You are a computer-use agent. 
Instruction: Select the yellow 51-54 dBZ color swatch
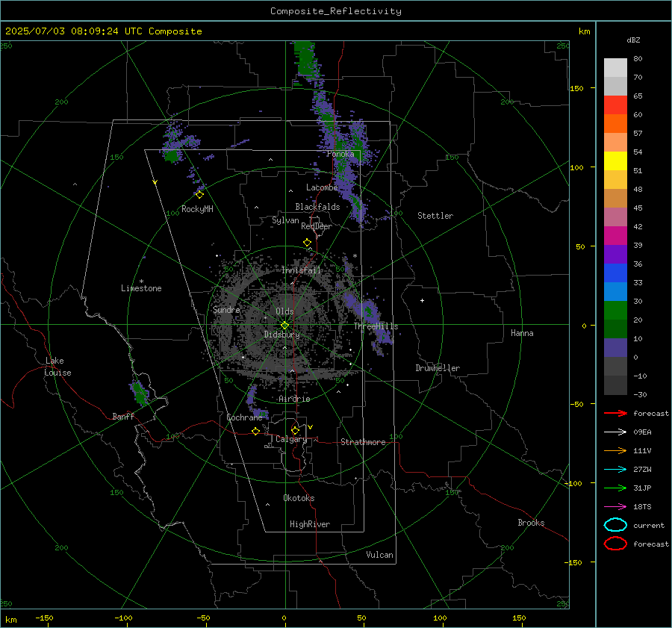click(615, 161)
